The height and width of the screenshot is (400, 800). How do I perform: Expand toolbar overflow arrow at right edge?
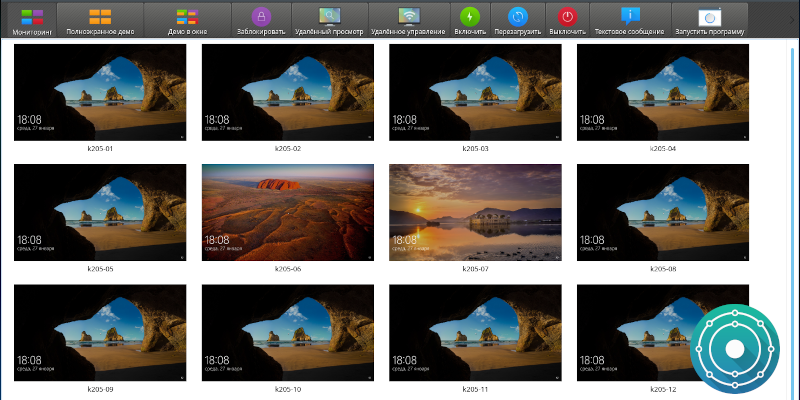pyautogui.click(x=791, y=20)
